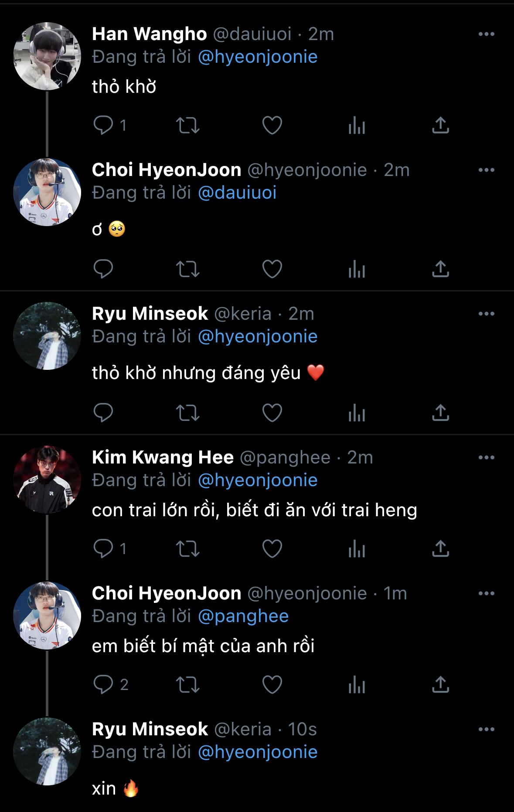This screenshot has height=812, width=514.
Task: Open replies on Han Wangho's tweet
Action: click(104, 125)
